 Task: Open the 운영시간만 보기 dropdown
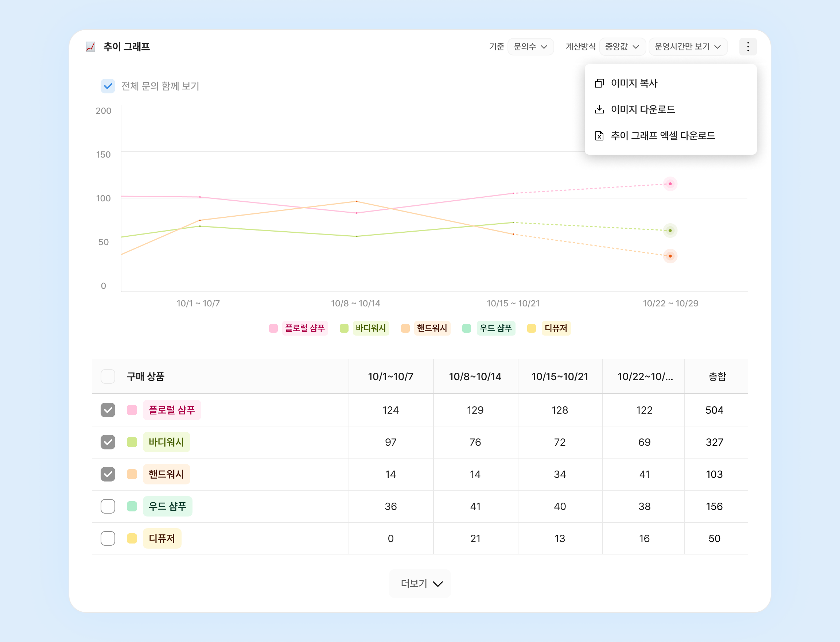tap(687, 47)
